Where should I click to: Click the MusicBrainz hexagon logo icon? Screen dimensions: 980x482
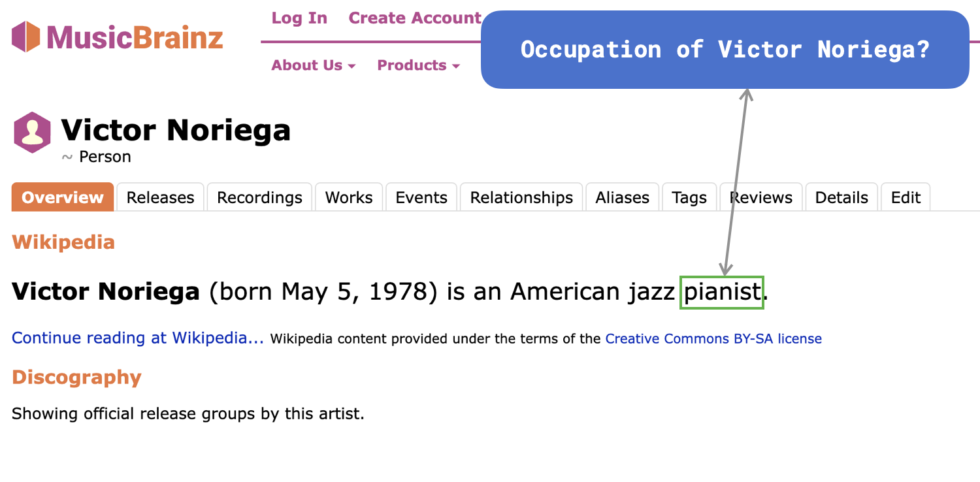[27, 37]
